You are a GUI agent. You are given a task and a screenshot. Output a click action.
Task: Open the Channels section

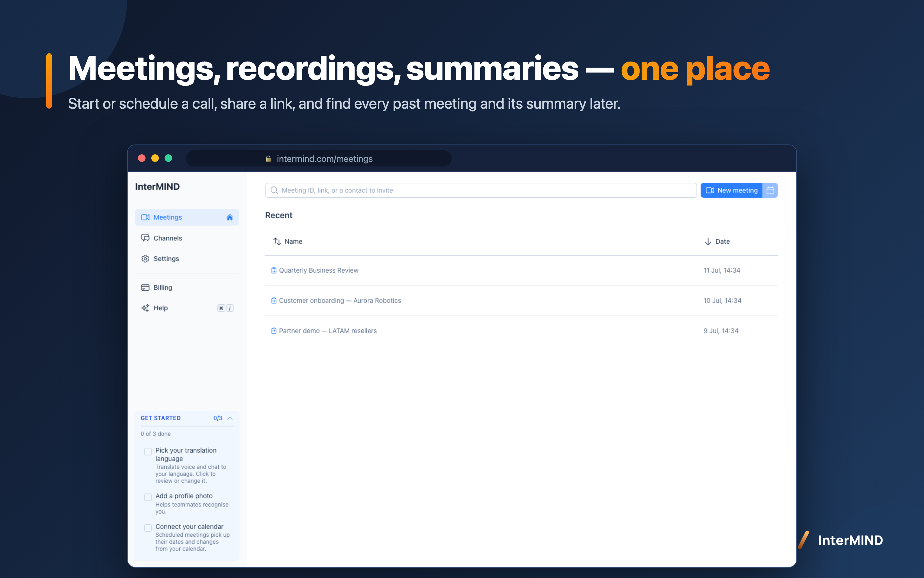coord(187,238)
